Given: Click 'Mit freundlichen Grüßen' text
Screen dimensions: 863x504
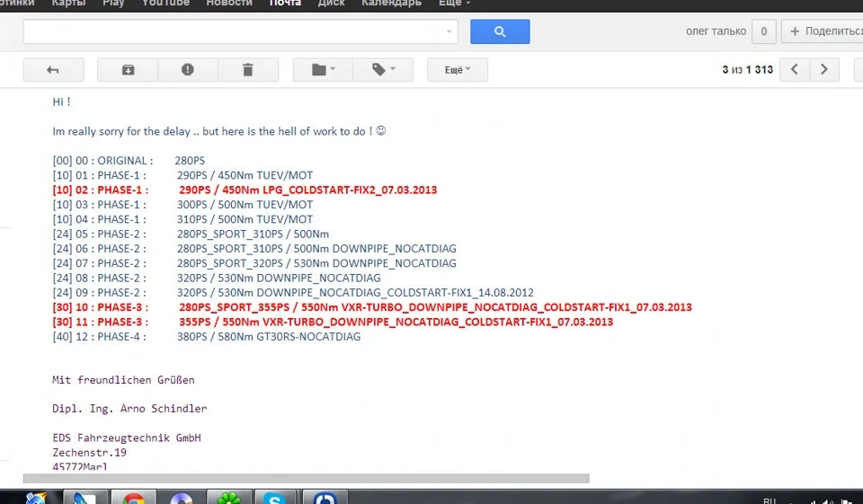Looking at the screenshot, I should (x=123, y=380).
